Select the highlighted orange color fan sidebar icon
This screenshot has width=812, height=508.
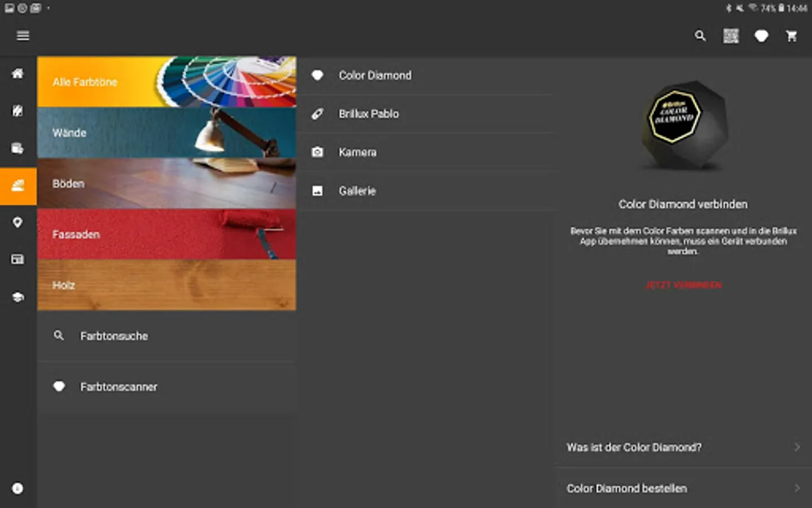[x=18, y=186]
